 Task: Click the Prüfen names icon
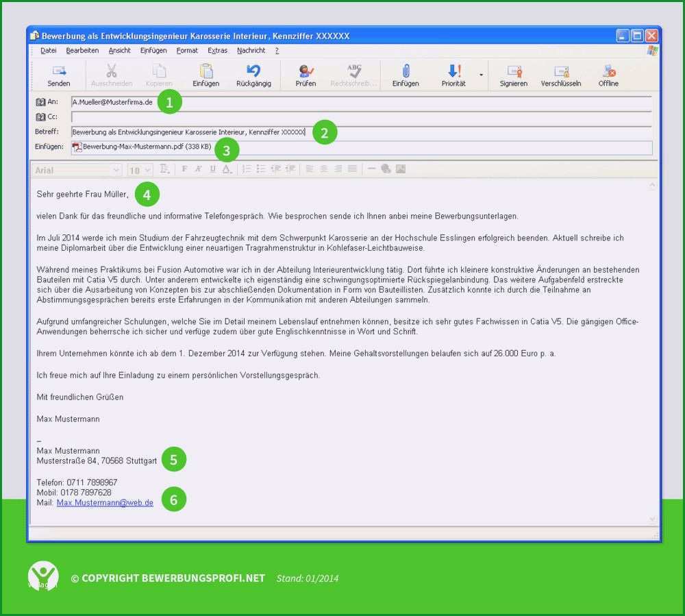pos(306,71)
